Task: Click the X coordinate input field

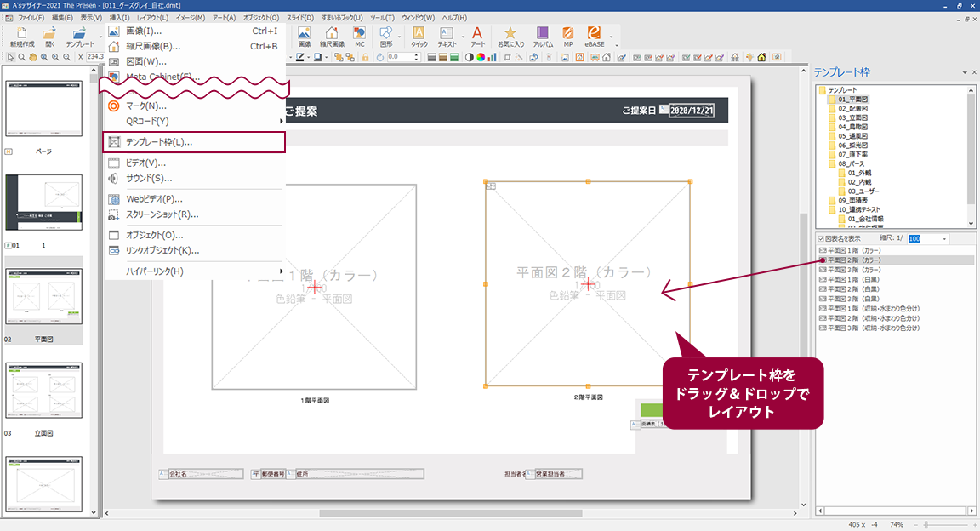Action: pyautogui.click(x=94, y=57)
